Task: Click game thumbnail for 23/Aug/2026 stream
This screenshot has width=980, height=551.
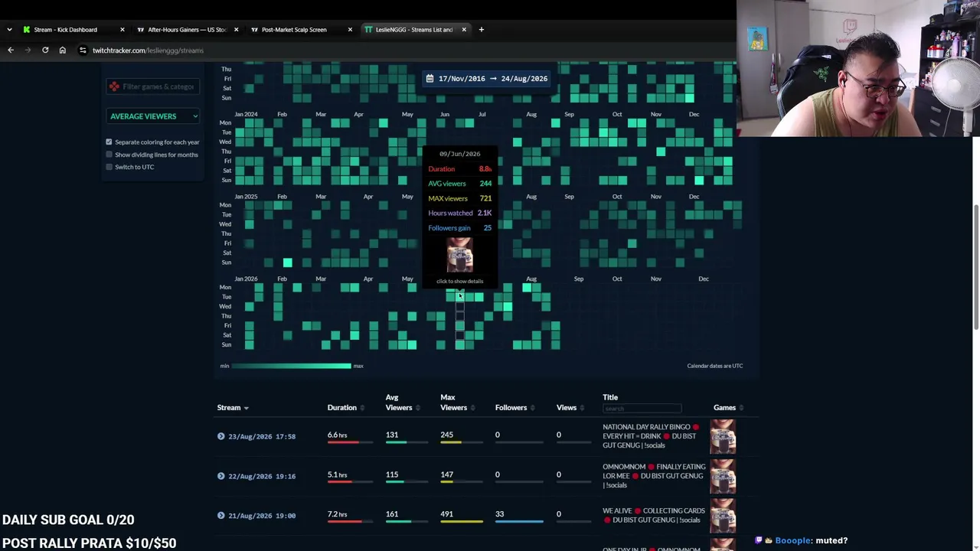Action: (x=723, y=436)
